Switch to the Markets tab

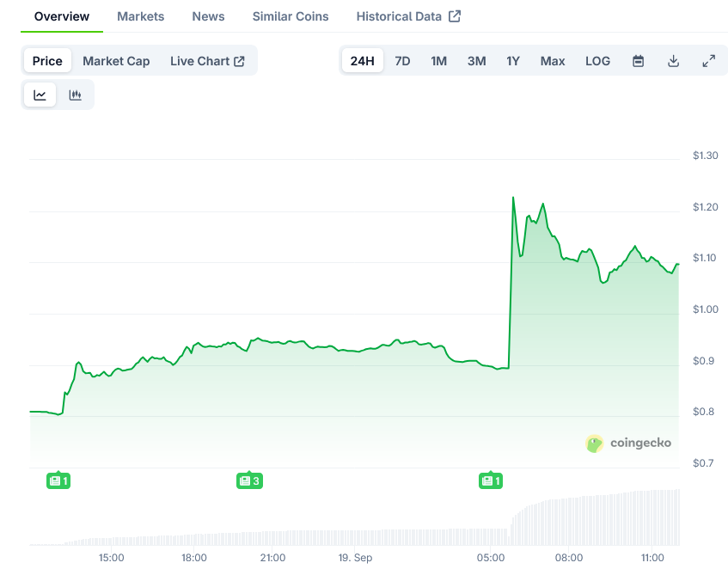[x=140, y=15]
